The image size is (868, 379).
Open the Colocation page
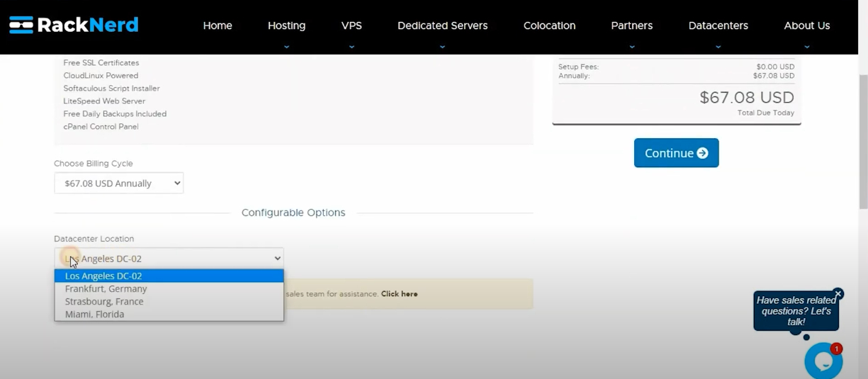549,26
